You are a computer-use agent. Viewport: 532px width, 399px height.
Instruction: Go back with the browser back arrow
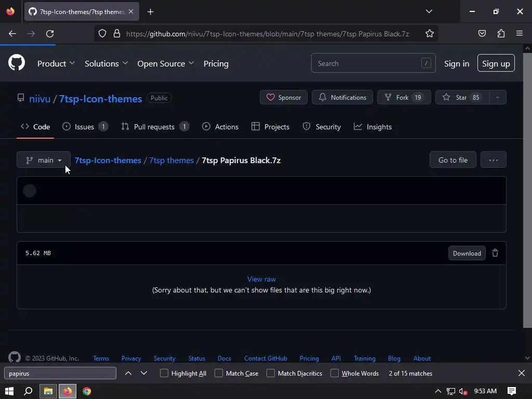(x=12, y=34)
